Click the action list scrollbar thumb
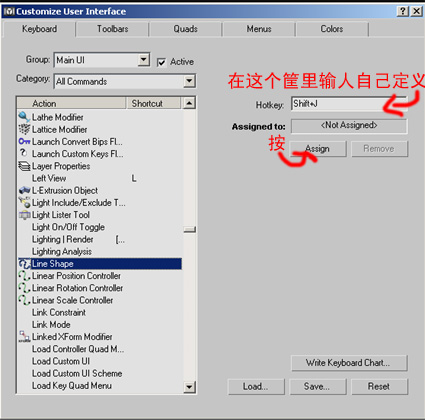Viewport: 425px width, 420px height. [x=189, y=230]
